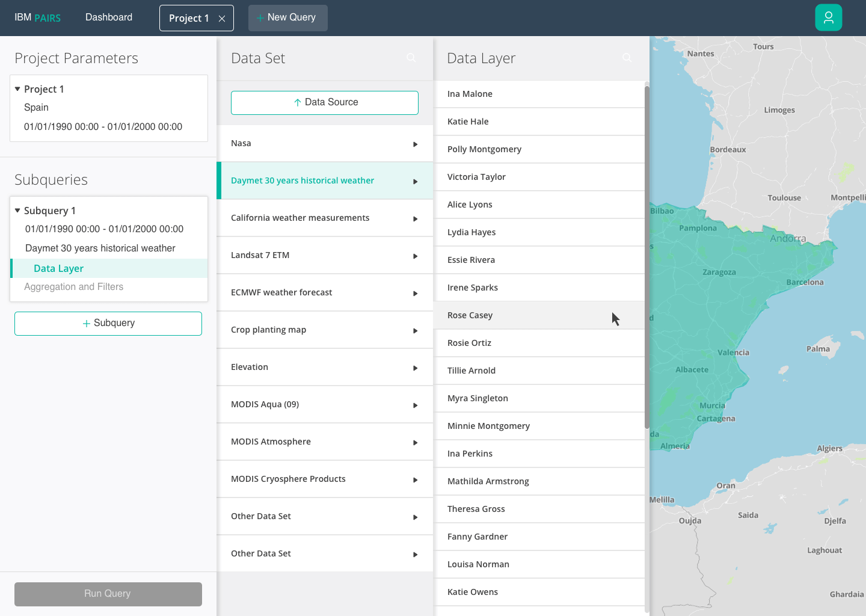Start a New Query
This screenshot has height=616, width=866.
tap(287, 17)
